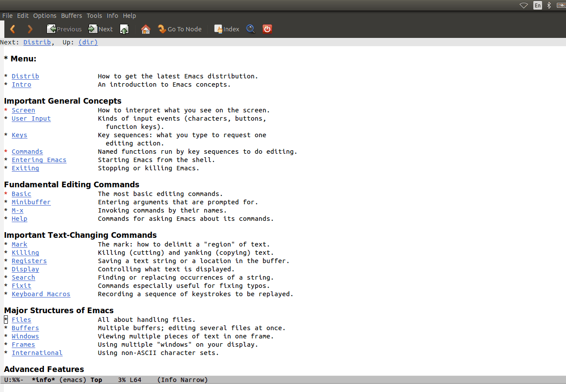Open the Buffers node link in the menu list
Image resolution: width=566 pixels, height=392 pixels.
25,328
